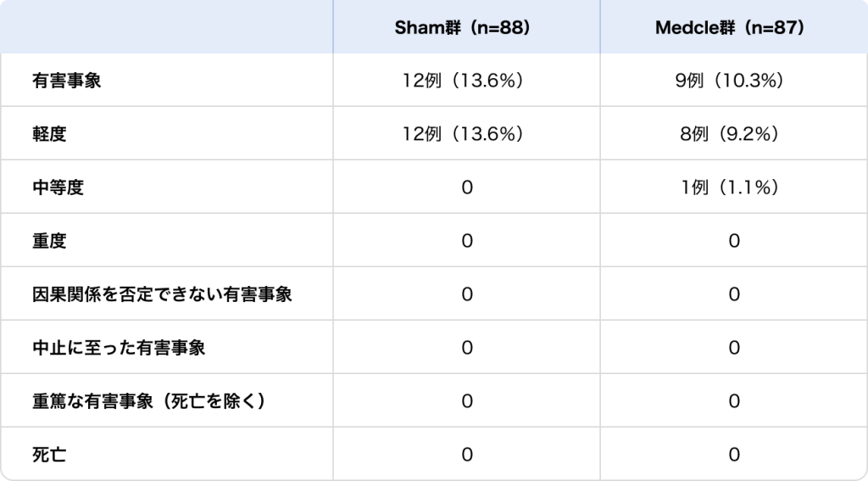Select Sham群 zero in 死亡 row

[467, 455]
